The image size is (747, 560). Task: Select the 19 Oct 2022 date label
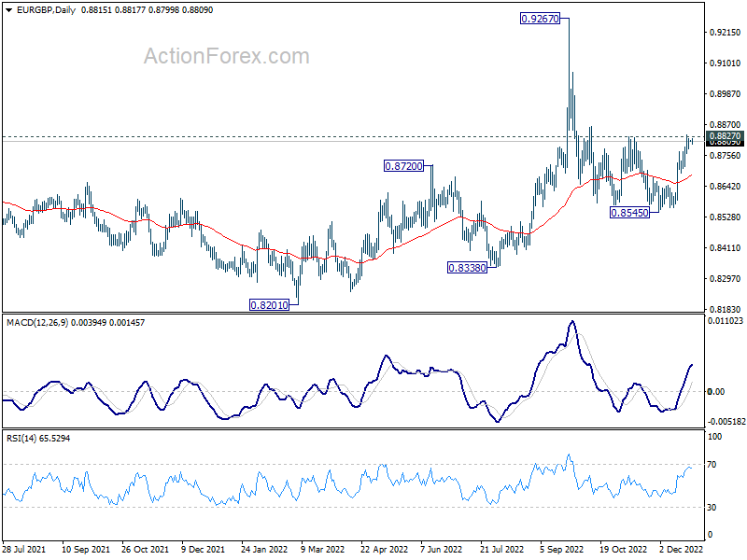[x=623, y=549]
